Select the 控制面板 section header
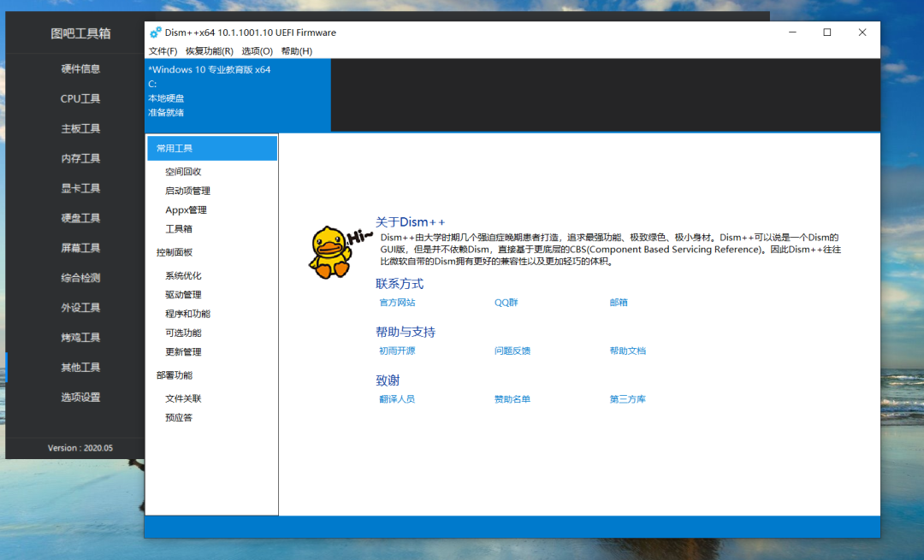This screenshot has height=560, width=924. tap(175, 252)
